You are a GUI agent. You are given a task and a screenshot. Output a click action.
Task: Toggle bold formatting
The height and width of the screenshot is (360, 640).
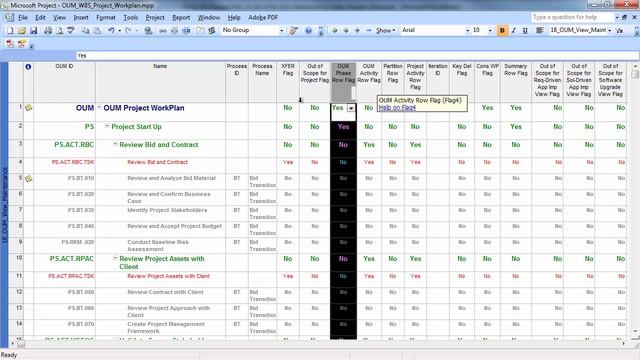pyautogui.click(x=502, y=31)
